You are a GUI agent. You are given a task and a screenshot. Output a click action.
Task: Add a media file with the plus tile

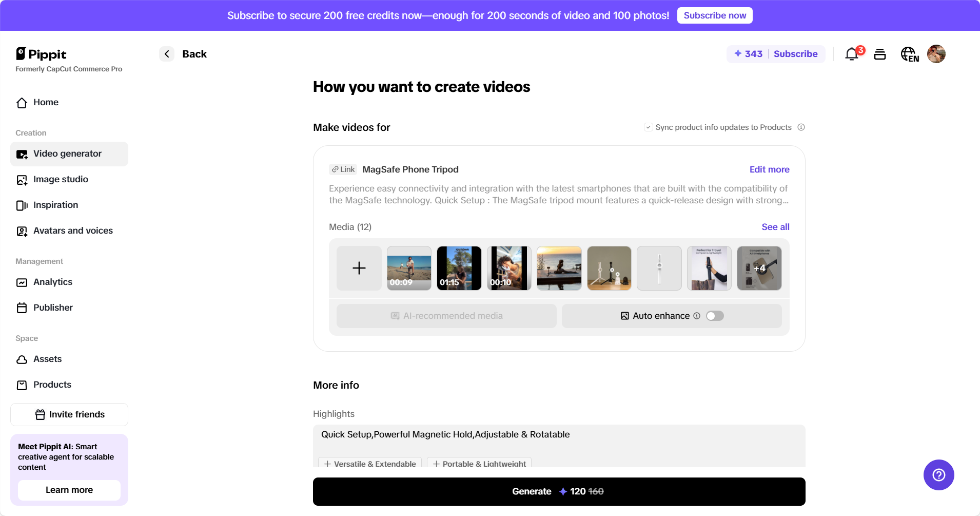(x=359, y=268)
